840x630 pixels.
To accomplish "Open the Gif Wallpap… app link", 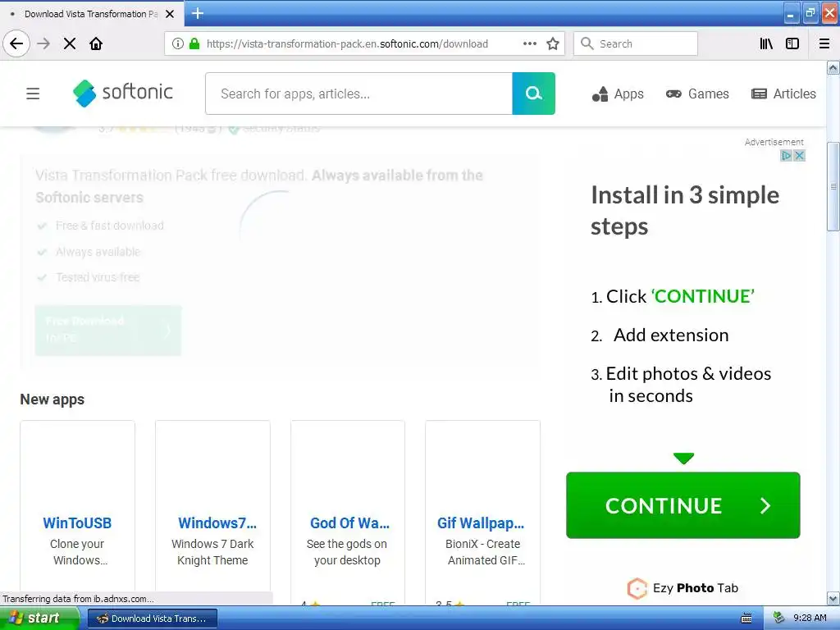I will tap(481, 523).
